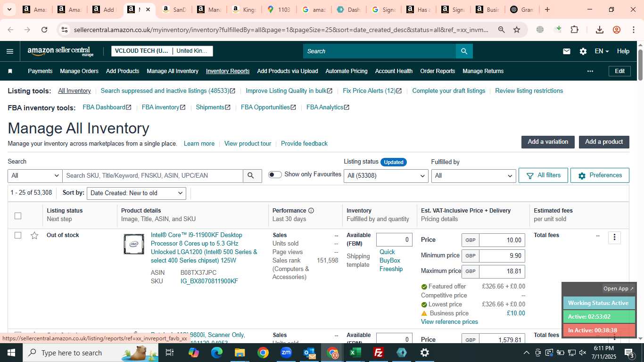Open the three-dot more menu in navigation bar

tap(590, 71)
